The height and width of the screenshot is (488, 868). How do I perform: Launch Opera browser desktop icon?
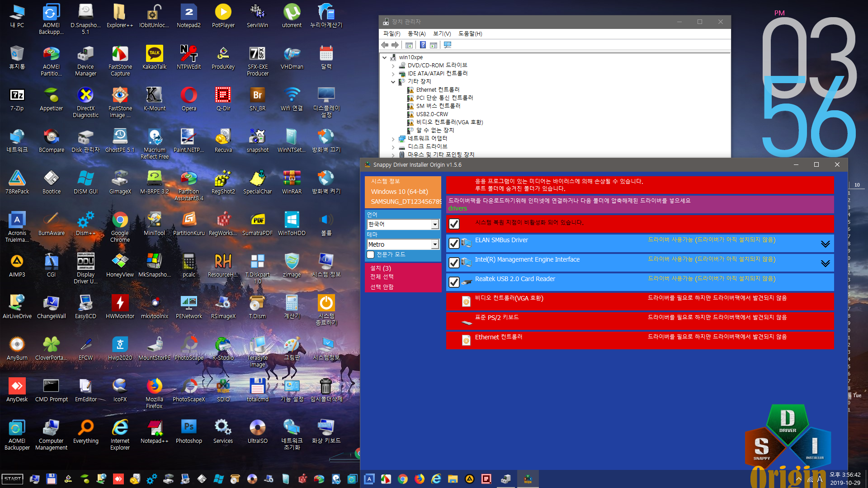pyautogui.click(x=189, y=99)
